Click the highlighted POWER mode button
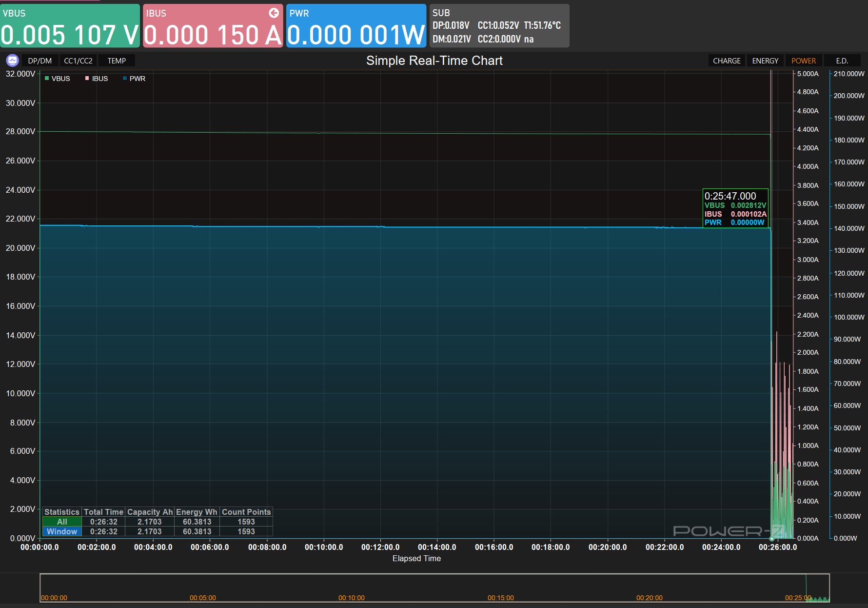 point(803,61)
